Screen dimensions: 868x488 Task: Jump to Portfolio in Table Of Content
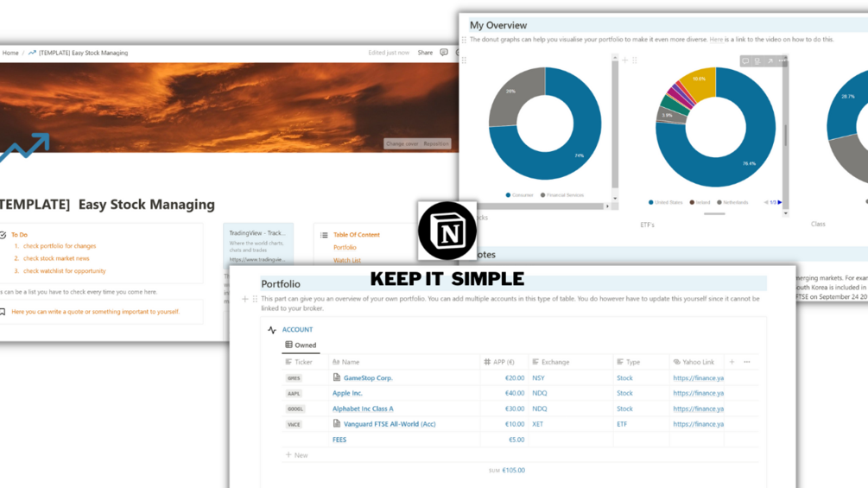pos(345,247)
